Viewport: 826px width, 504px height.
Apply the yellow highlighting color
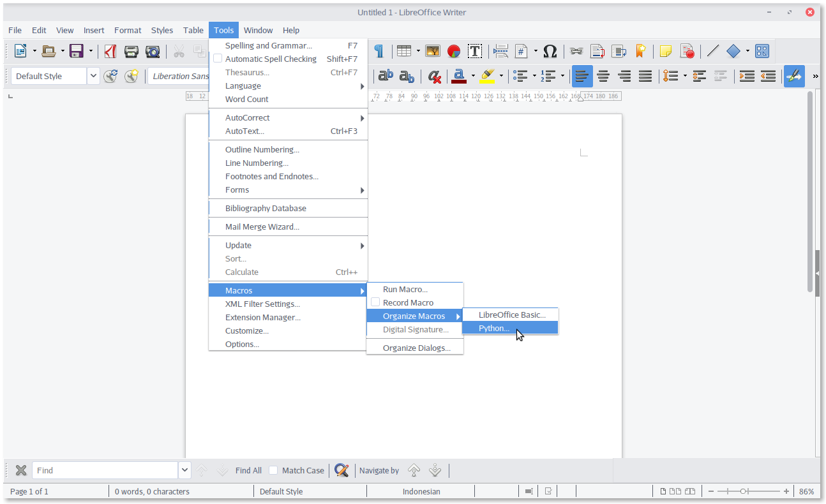pyautogui.click(x=487, y=76)
